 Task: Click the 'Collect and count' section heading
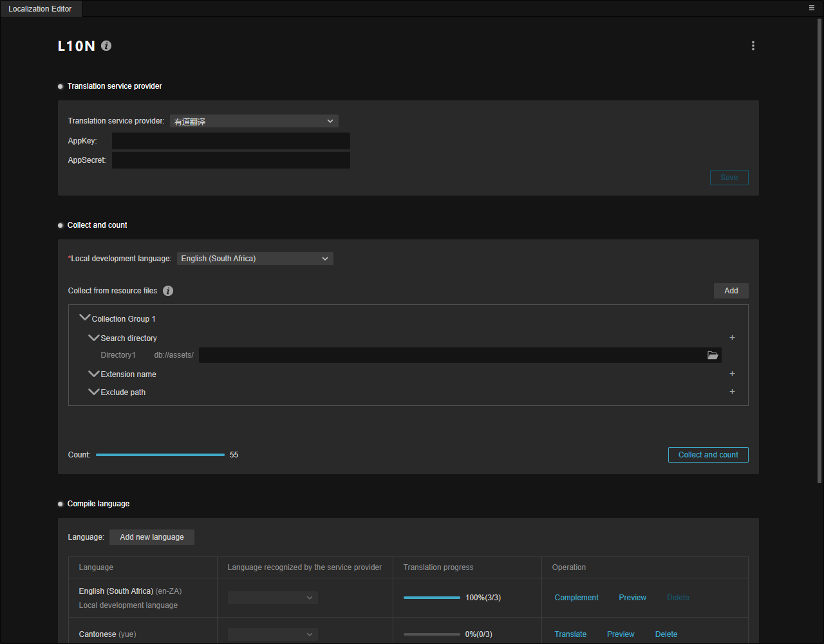(x=97, y=225)
